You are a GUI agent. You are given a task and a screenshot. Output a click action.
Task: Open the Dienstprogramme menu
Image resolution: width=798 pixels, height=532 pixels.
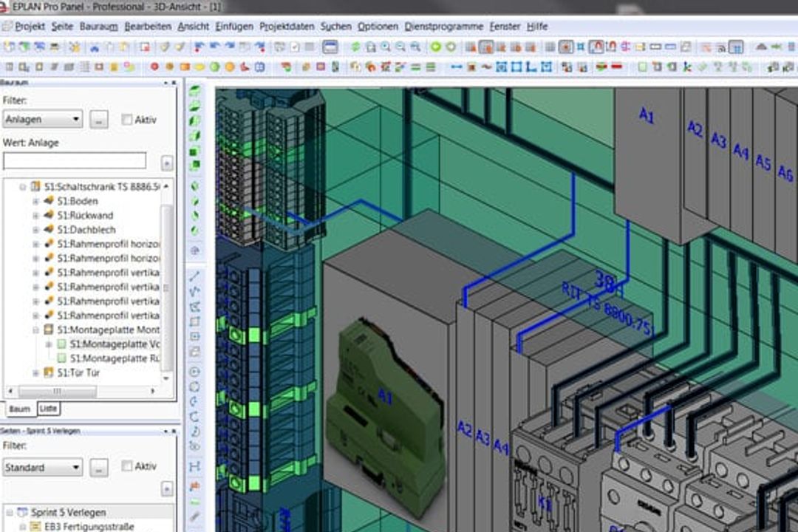point(444,26)
